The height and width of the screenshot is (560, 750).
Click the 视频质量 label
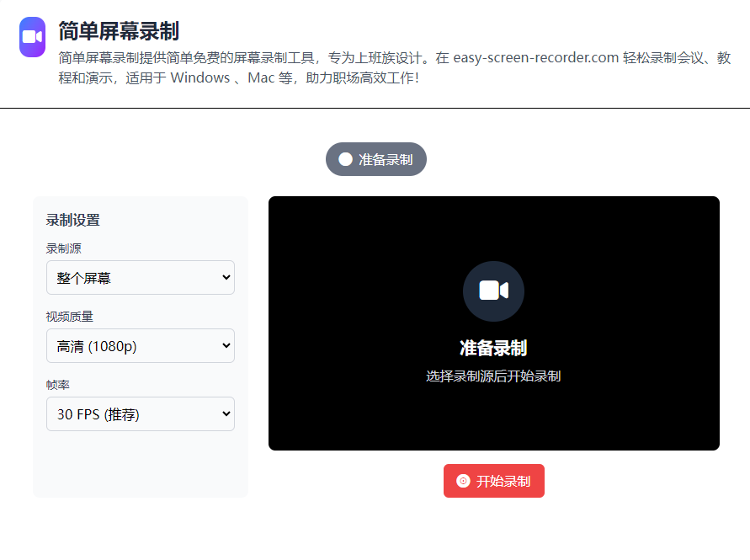tap(69, 317)
